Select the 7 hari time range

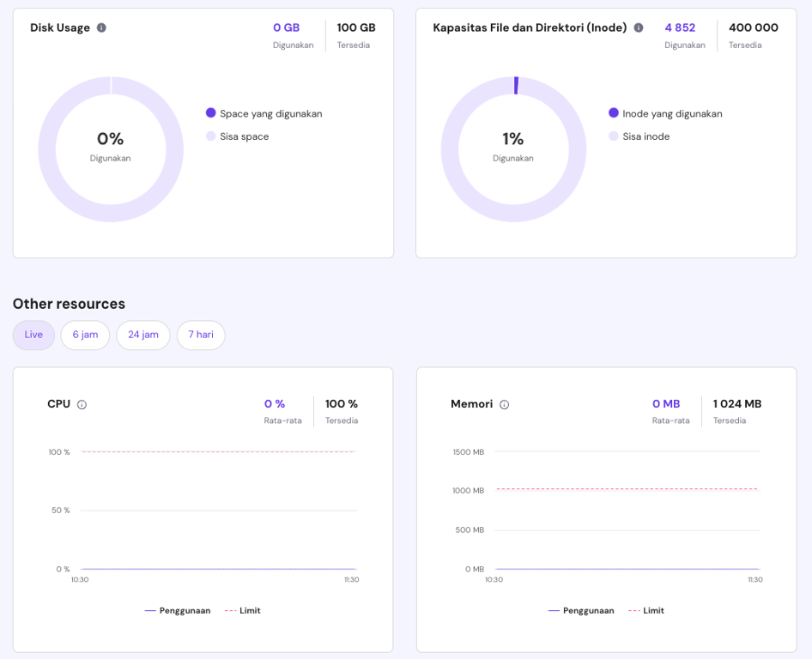tap(200, 336)
